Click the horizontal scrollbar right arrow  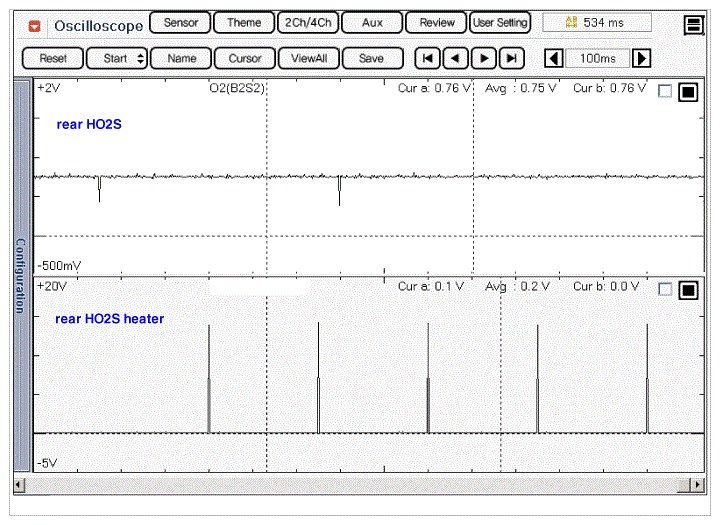(697, 485)
